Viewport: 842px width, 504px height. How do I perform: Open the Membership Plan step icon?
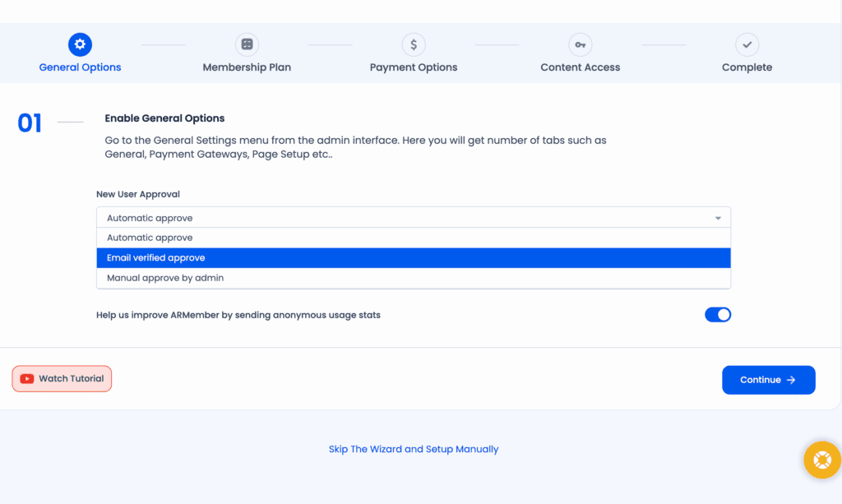point(247,44)
